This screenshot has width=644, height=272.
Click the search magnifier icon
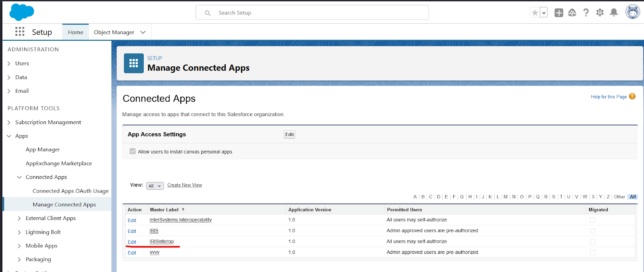click(x=208, y=13)
